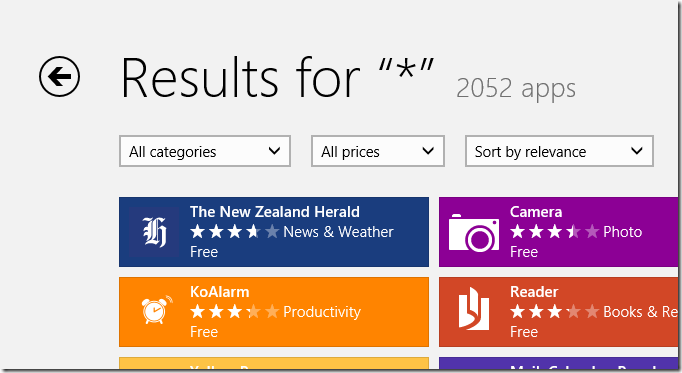Click the News & Weather category label
This screenshot has height=373, width=682.
pos(338,232)
